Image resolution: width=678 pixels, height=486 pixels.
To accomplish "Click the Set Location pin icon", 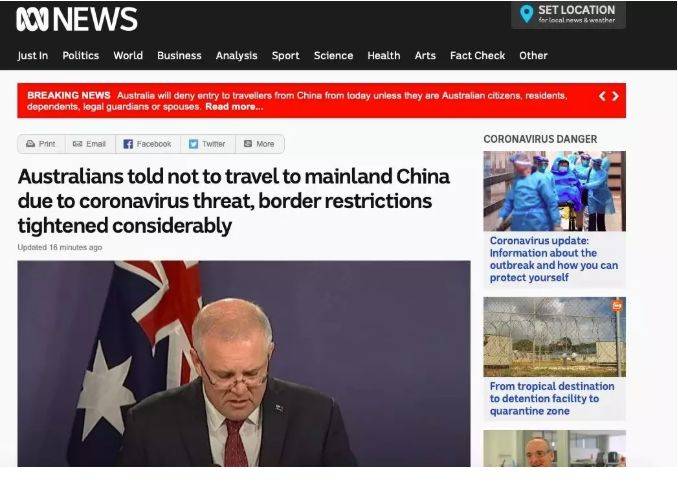I will [x=526, y=14].
